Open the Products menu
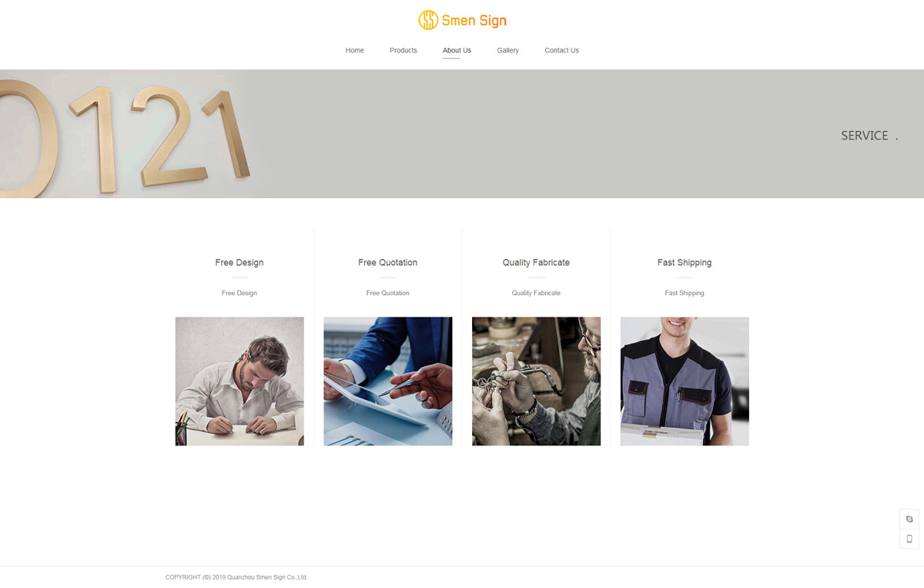The image size is (924, 588). pos(403,50)
